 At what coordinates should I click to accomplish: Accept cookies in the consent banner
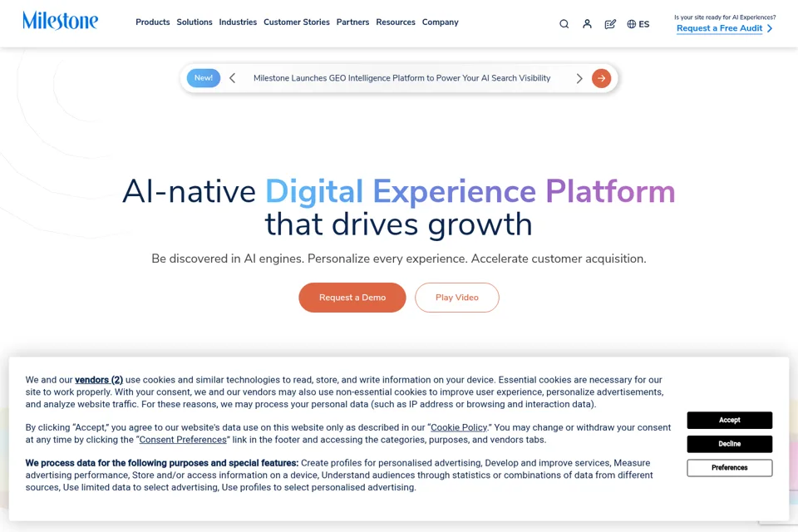729,420
